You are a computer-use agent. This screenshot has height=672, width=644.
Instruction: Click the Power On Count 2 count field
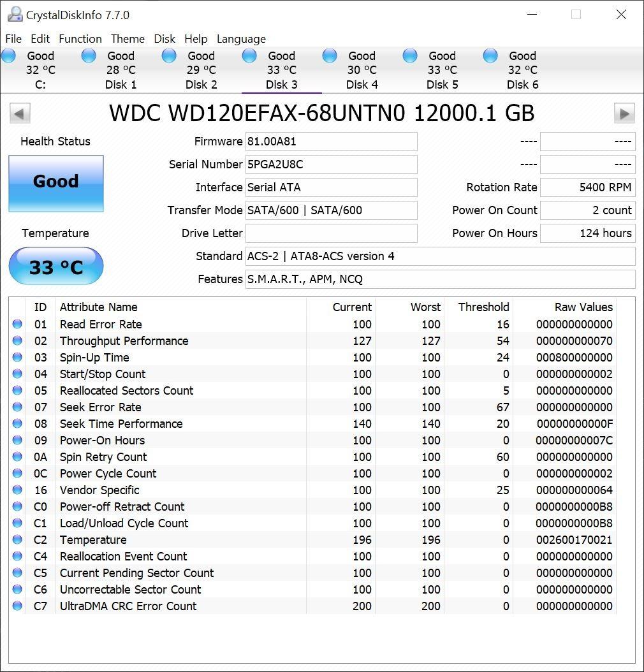tap(587, 210)
